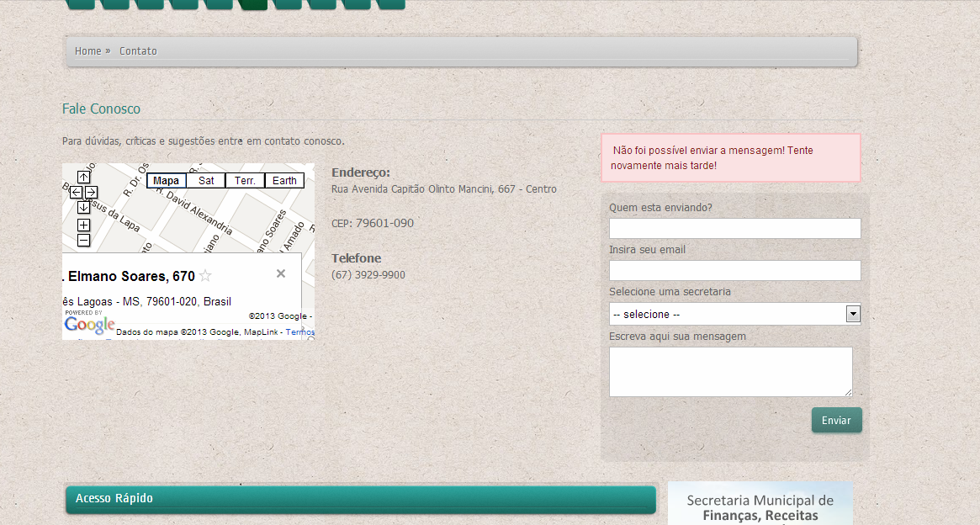Switch map to Terr. view
The width and height of the screenshot is (980, 525).
pyautogui.click(x=245, y=181)
